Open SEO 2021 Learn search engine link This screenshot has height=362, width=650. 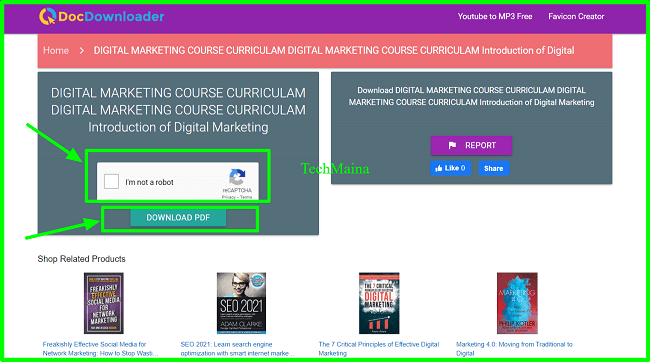(x=238, y=349)
